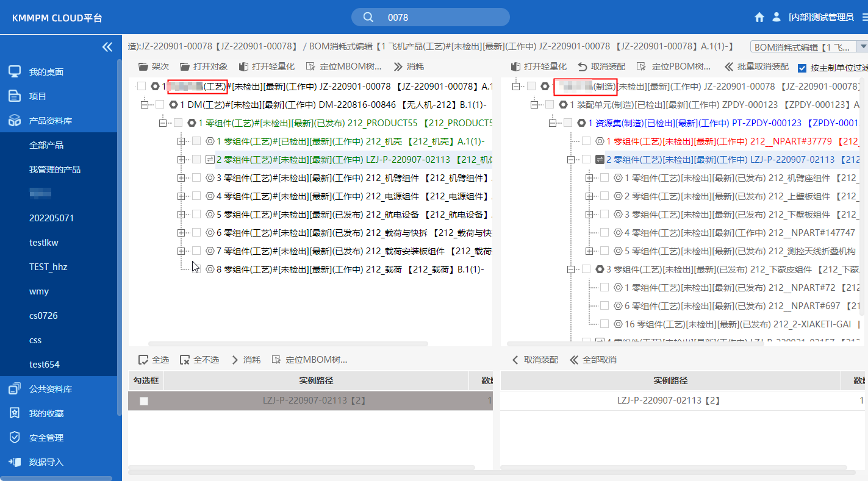This screenshot has width=868, height=481.
Task: Select 全部产品 in sidebar menu
Action: (x=46, y=145)
